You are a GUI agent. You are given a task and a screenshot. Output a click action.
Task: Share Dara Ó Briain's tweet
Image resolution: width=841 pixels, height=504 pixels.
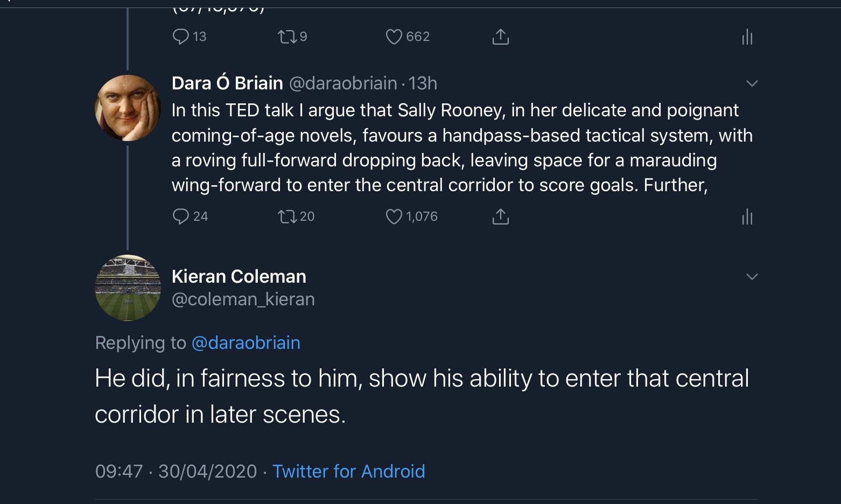(500, 216)
